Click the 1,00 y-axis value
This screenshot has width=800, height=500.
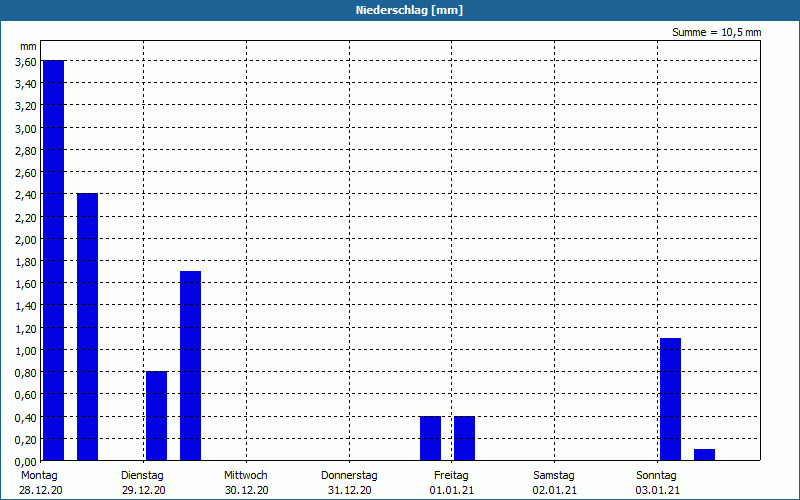pos(26,351)
